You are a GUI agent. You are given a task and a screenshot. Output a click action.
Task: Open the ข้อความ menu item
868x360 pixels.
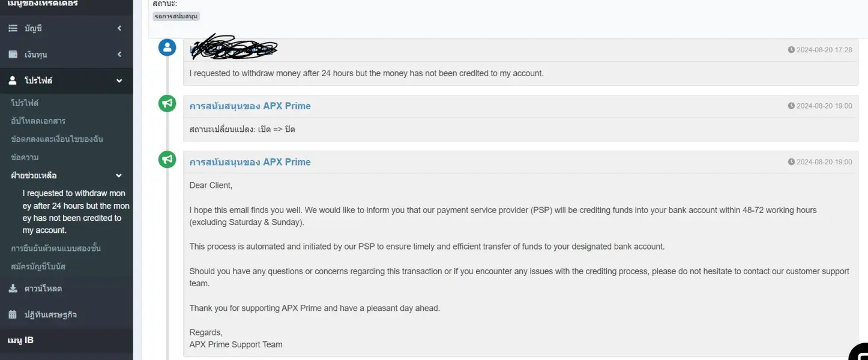tap(25, 157)
